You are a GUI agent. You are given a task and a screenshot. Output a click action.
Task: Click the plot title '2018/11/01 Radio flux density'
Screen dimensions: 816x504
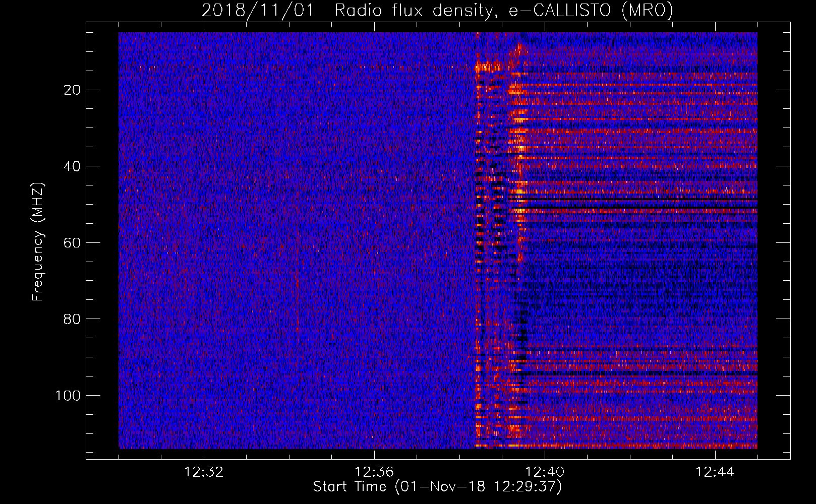coord(437,10)
